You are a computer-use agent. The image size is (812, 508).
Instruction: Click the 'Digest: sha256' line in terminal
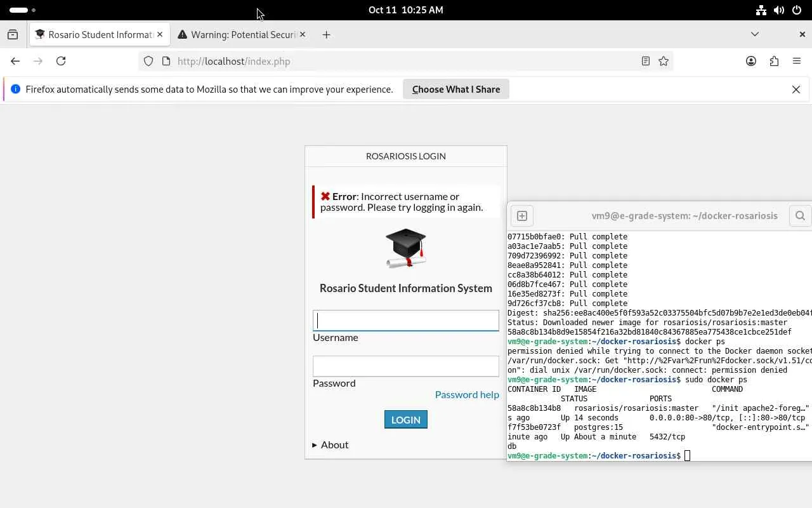click(660, 313)
